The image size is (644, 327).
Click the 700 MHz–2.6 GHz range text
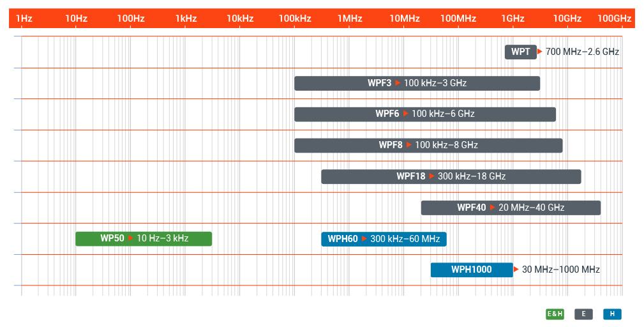[582, 52]
